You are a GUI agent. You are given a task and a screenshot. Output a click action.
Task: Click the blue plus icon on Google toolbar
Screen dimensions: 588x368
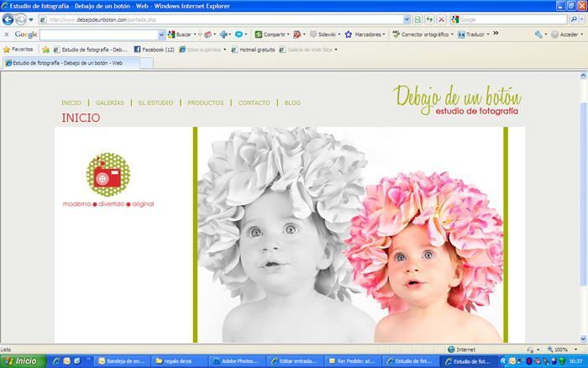pyautogui.click(x=223, y=34)
